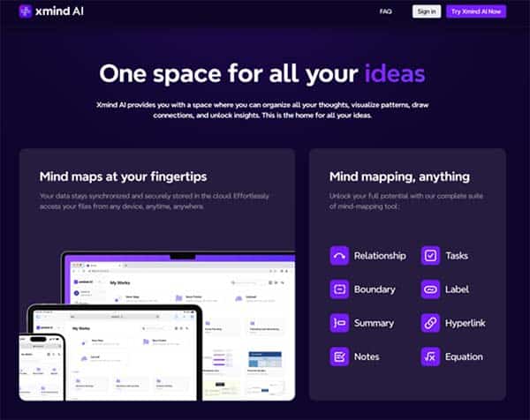Click the Summary feature icon
Image resolution: width=530 pixels, height=420 pixels.
tap(339, 323)
